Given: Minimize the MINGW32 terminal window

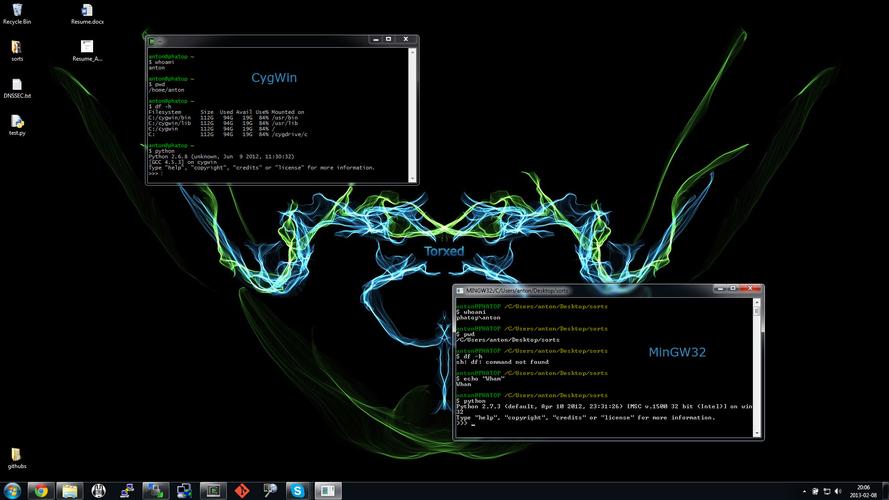Looking at the screenshot, I should [720, 289].
